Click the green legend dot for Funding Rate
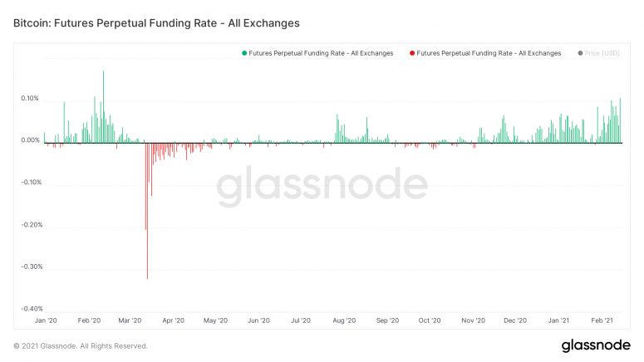Screen dimensions: 644x362 coord(244,53)
